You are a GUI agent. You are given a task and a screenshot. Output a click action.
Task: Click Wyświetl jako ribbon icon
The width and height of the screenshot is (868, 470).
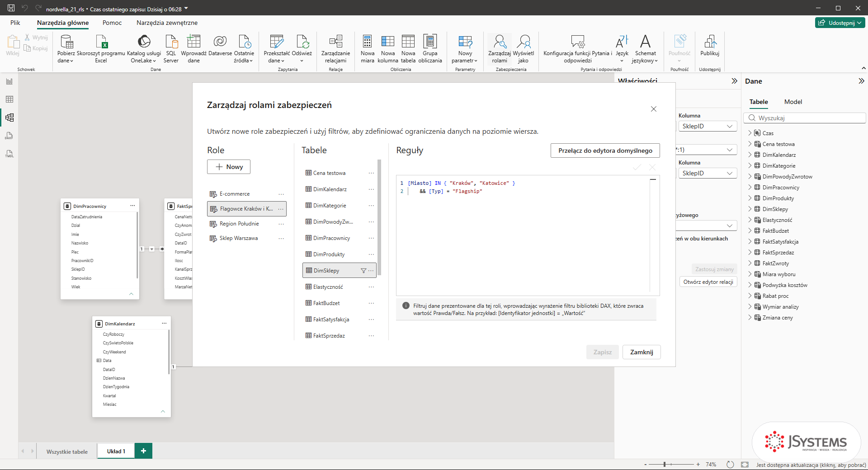point(524,49)
